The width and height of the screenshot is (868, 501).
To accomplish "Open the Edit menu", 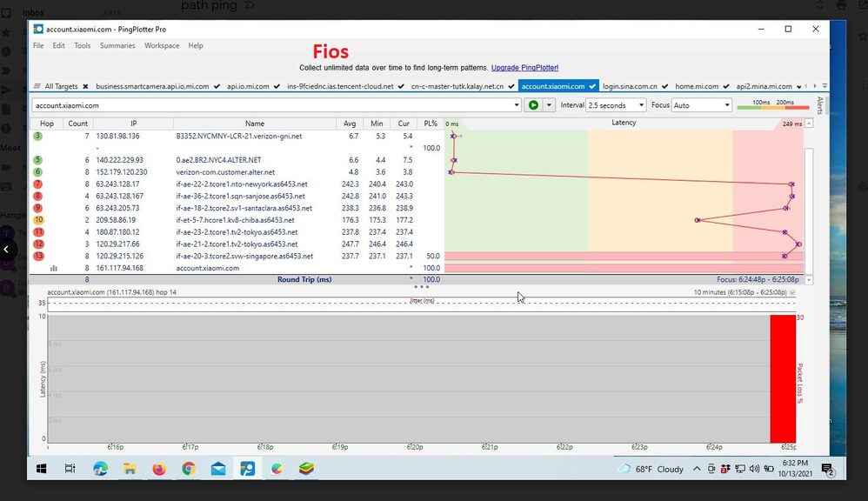I will point(58,45).
